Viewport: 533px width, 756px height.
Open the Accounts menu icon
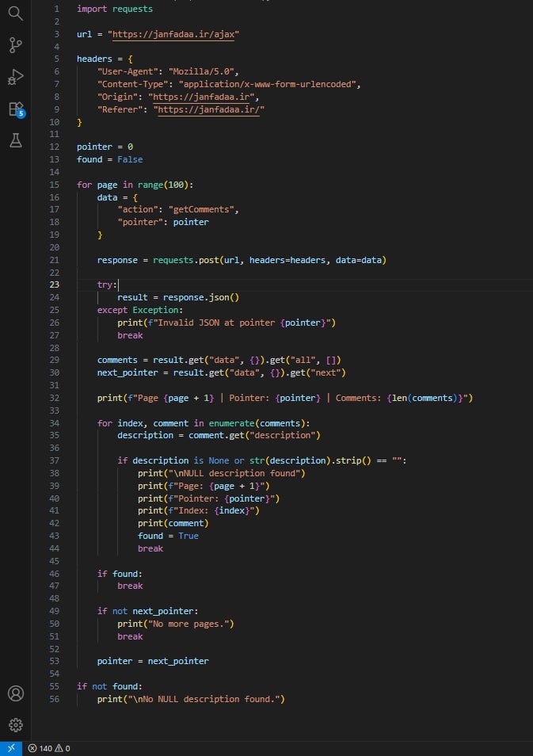click(x=15, y=693)
